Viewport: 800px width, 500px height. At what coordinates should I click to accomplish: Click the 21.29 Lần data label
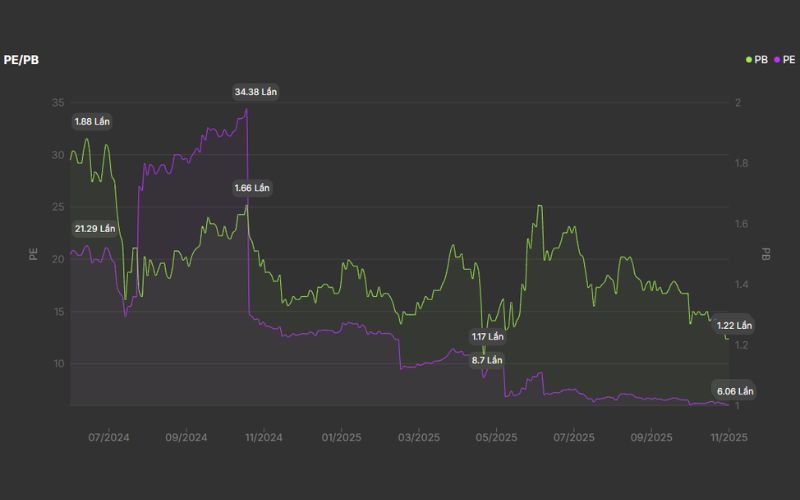[95, 228]
